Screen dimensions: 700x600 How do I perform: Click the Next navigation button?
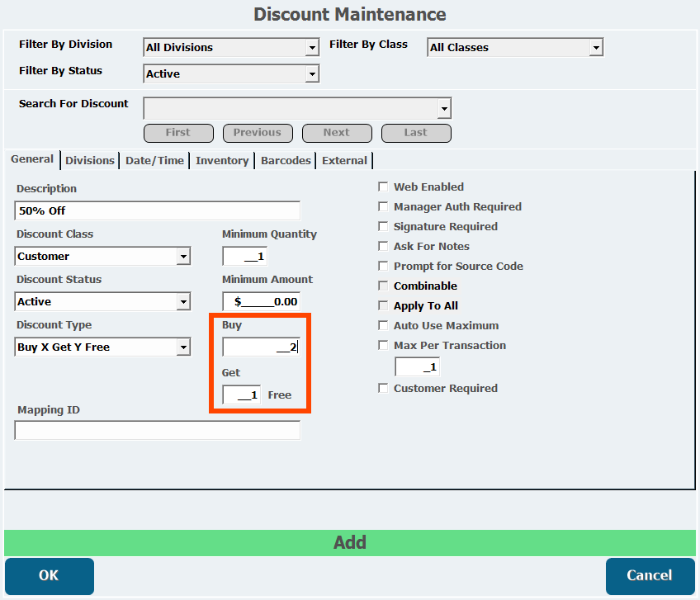click(337, 133)
